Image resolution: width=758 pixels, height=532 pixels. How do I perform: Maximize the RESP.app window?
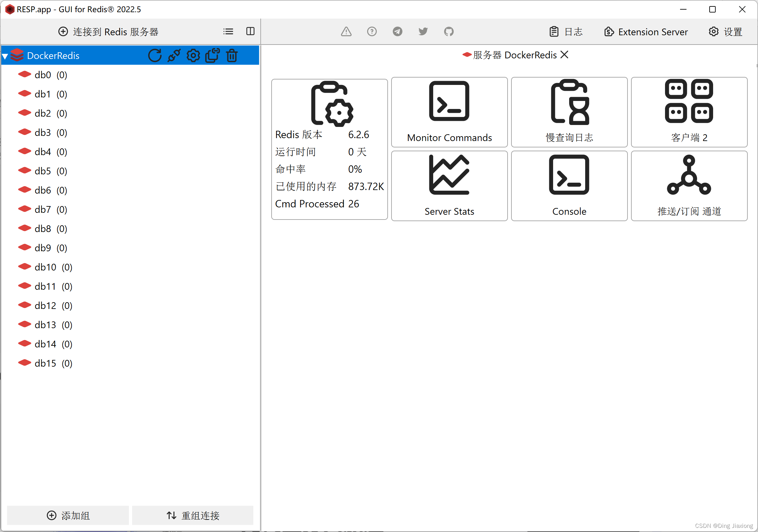click(712, 9)
